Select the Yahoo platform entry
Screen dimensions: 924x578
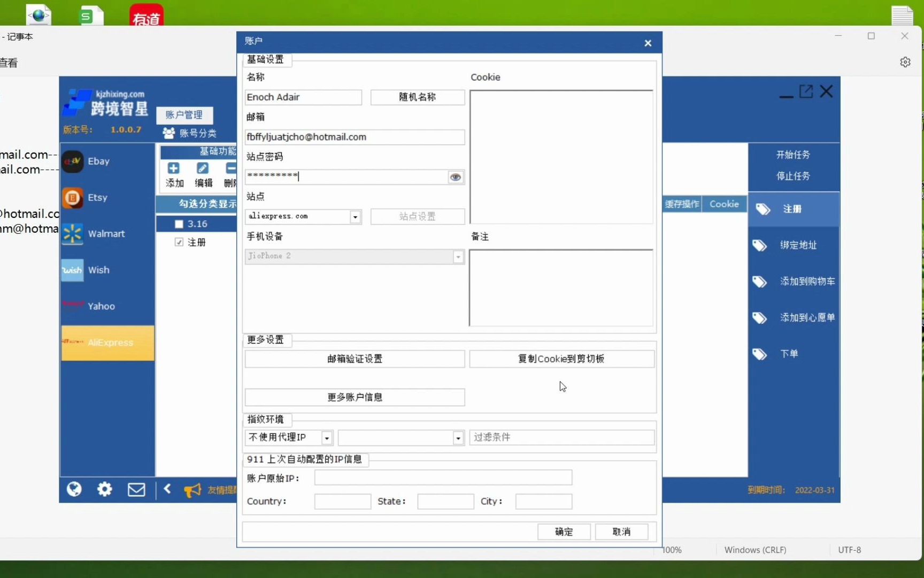tap(107, 306)
